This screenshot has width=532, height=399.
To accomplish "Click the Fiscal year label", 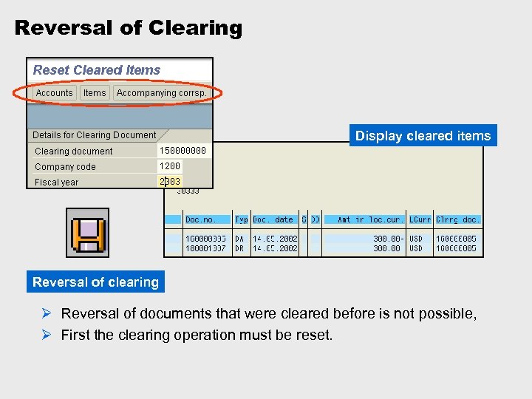I will click(56, 183).
